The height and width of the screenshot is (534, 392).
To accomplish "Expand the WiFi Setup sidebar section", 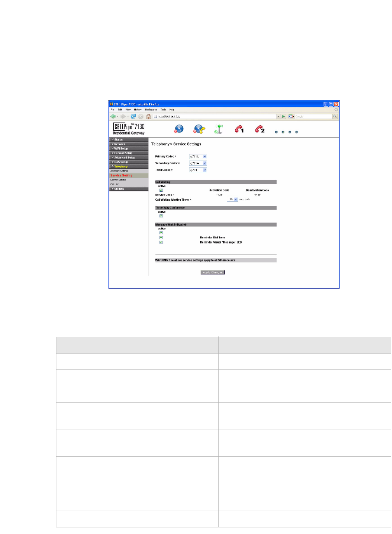I will [x=129, y=149].
